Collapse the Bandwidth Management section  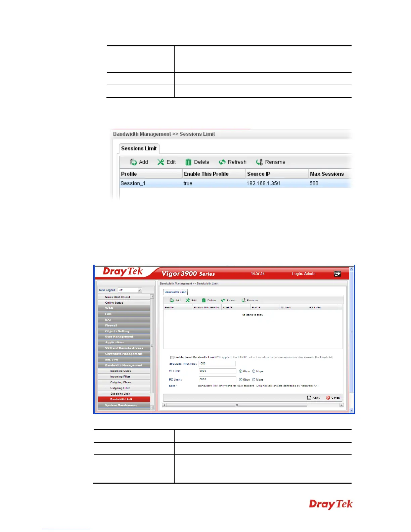(124, 365)
